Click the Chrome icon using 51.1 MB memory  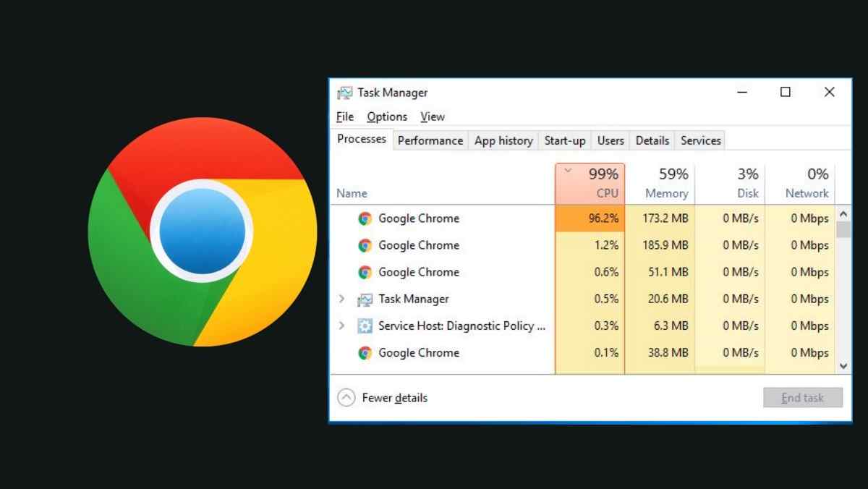pos(364,272)
